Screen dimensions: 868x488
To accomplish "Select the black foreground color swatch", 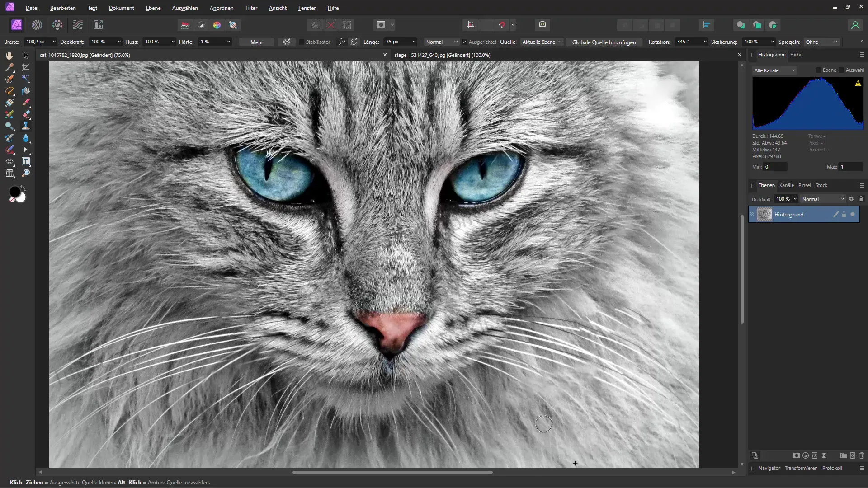I will tap(14, 192).
